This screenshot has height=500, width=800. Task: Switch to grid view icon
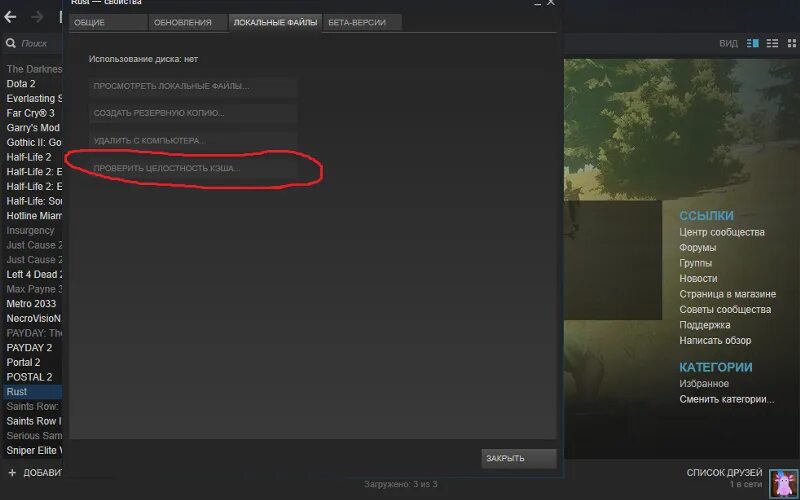tap(792, 43)
